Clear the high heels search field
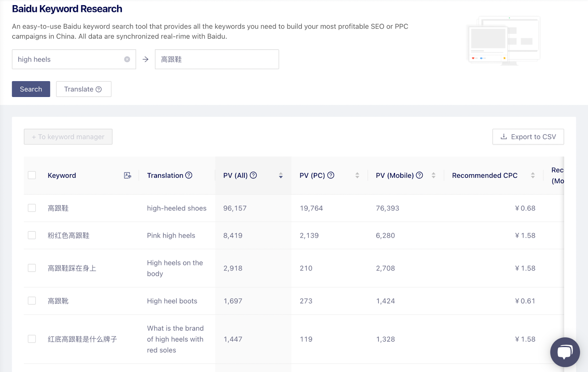 click(127, 59)
